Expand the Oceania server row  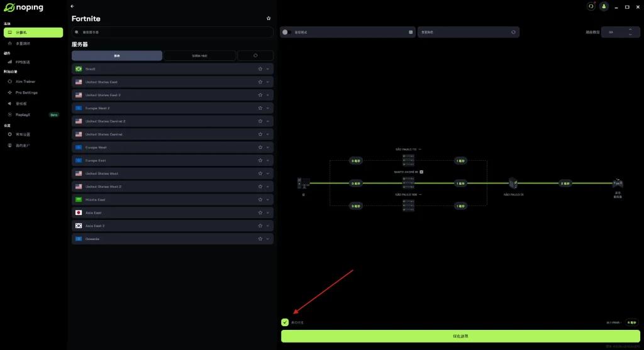pos(268,239)
